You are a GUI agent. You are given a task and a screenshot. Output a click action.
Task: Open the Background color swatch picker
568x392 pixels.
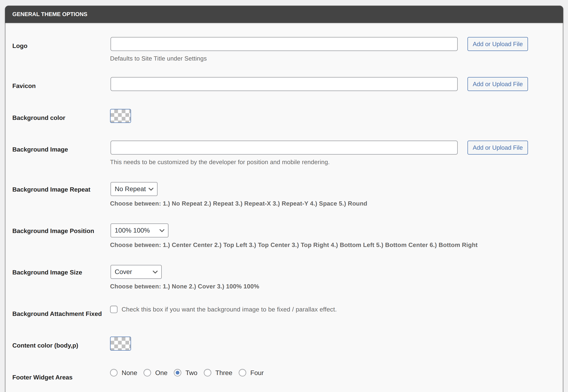tap(121, 116)
